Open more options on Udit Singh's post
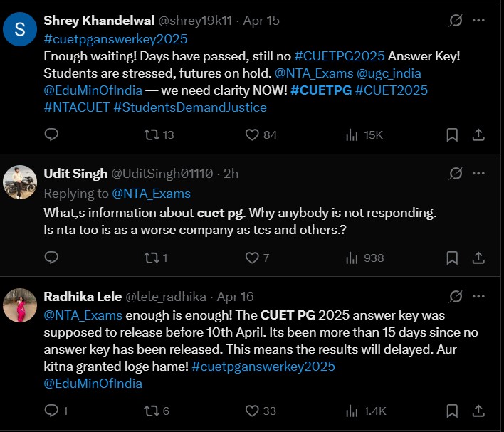504x432 pixels. click(x=485, y=173)
